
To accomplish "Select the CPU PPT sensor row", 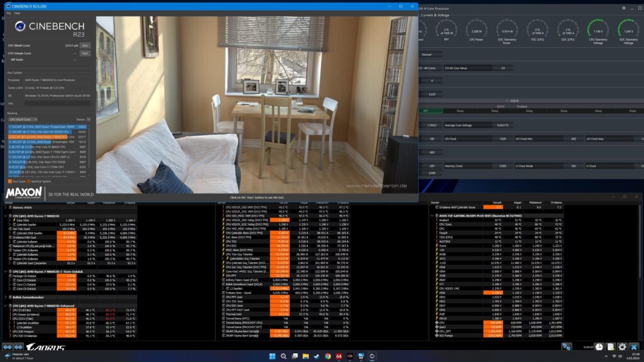I will pos(285,276).
